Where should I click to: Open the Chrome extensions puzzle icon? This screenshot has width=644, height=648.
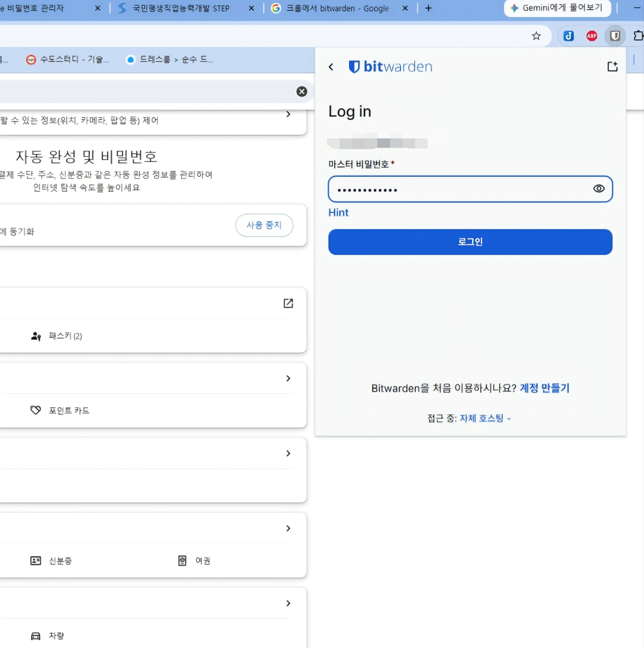[638, 36]
